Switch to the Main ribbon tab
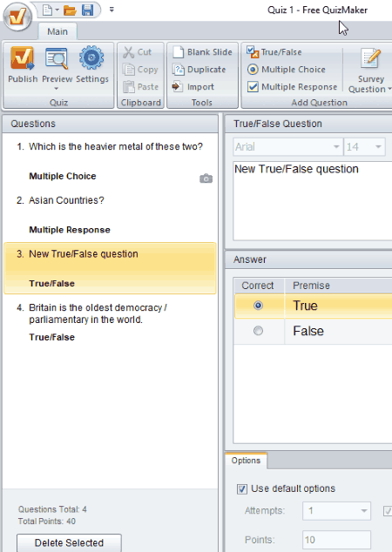 (x=57, y=31)
